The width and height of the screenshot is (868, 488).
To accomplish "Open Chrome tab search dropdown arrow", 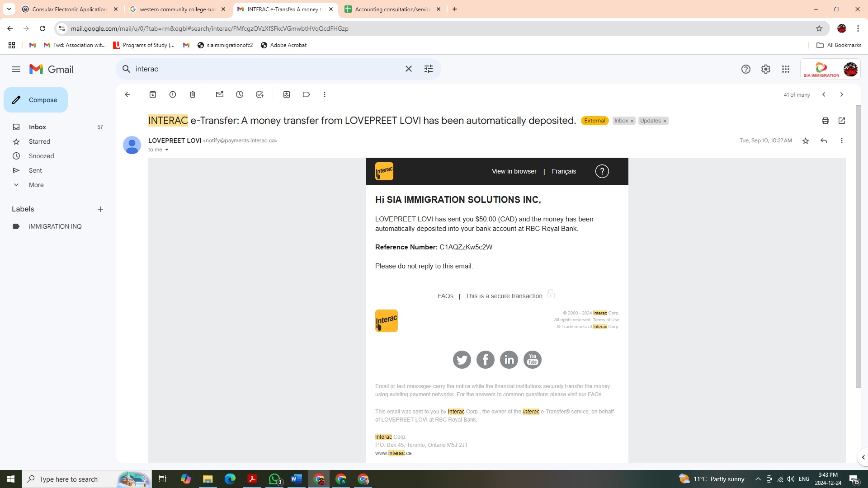I will [x=9, y=9].
